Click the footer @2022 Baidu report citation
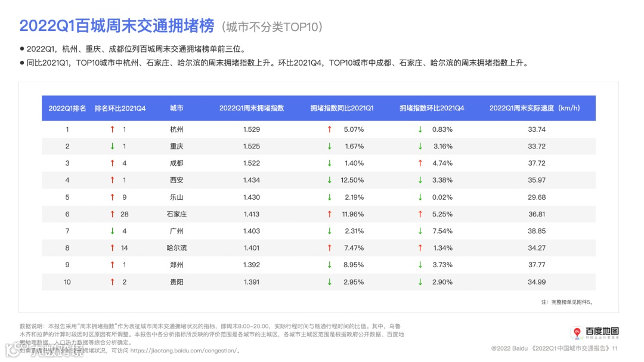Image resolution: width=644 pixels, height=362 pixels. [x=555, y=348]
